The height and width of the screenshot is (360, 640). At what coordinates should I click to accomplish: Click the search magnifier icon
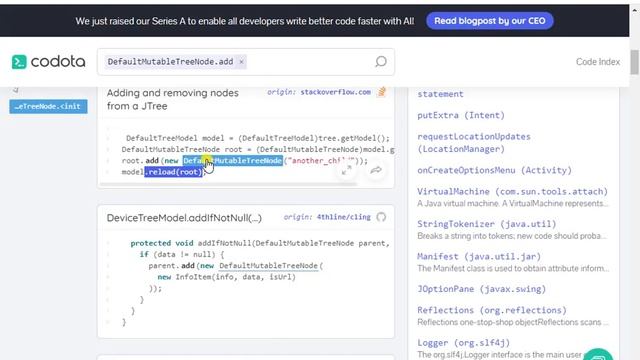380,62
